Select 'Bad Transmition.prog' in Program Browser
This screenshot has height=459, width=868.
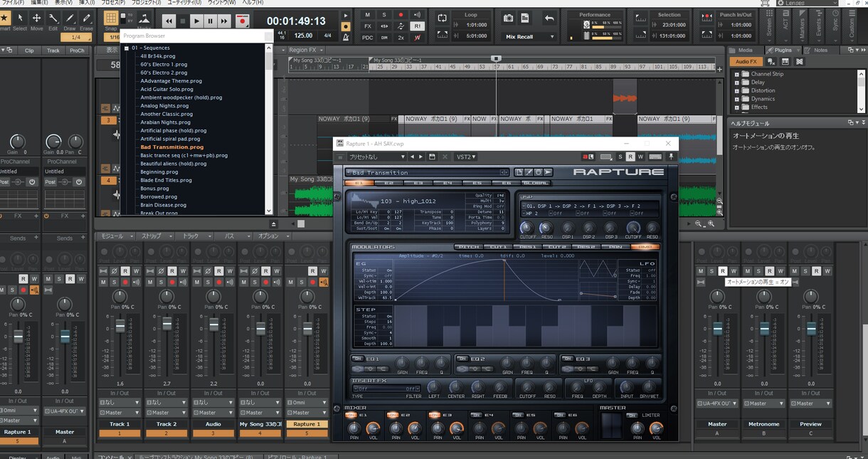click(171, 147)
